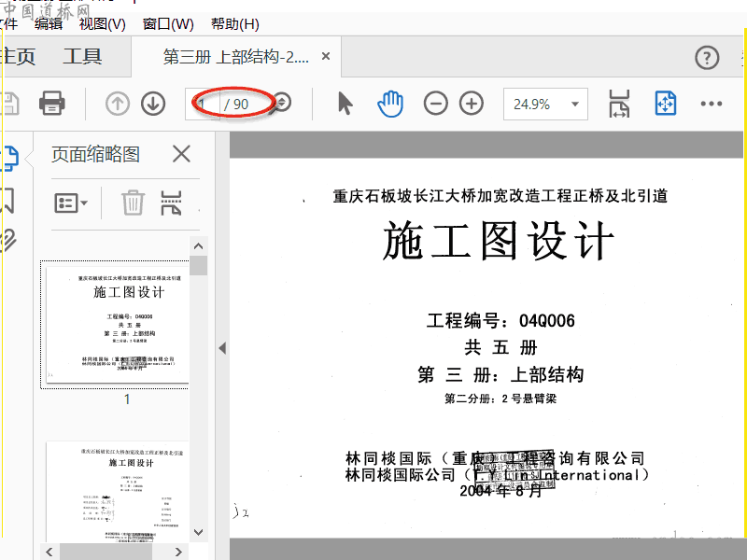Viewport: 747px width, 560px height.
Task: Click the print icon in toolbar
Action: click(x=52, y=104)
